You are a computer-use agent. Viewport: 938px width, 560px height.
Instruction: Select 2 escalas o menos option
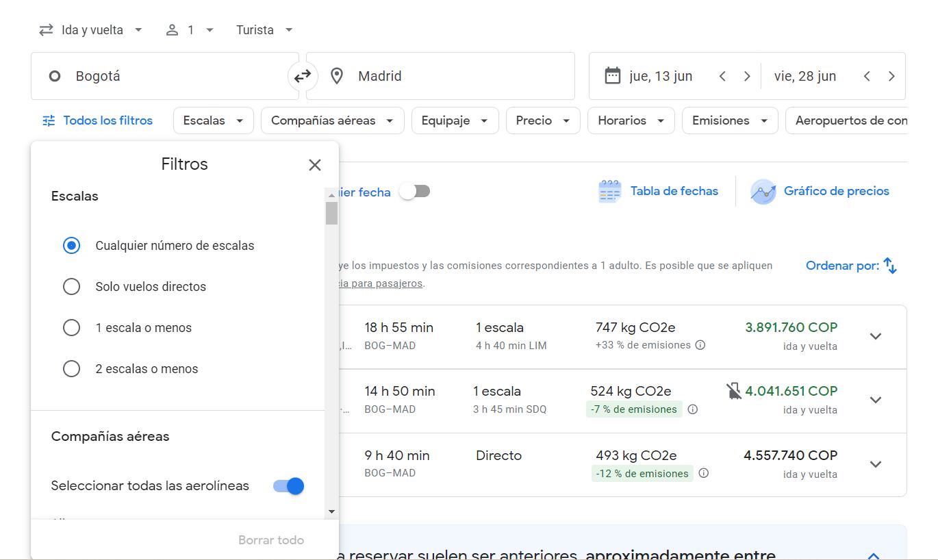click(71, 368)
